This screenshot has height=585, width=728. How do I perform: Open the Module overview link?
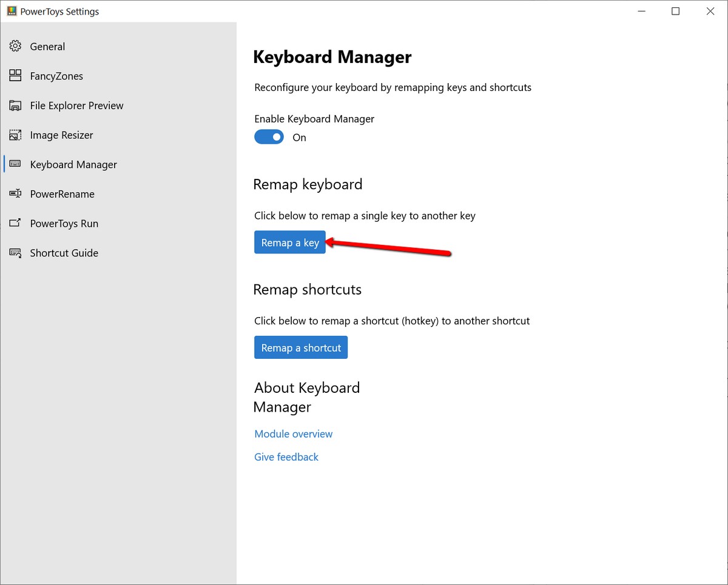tap(294, 434)
